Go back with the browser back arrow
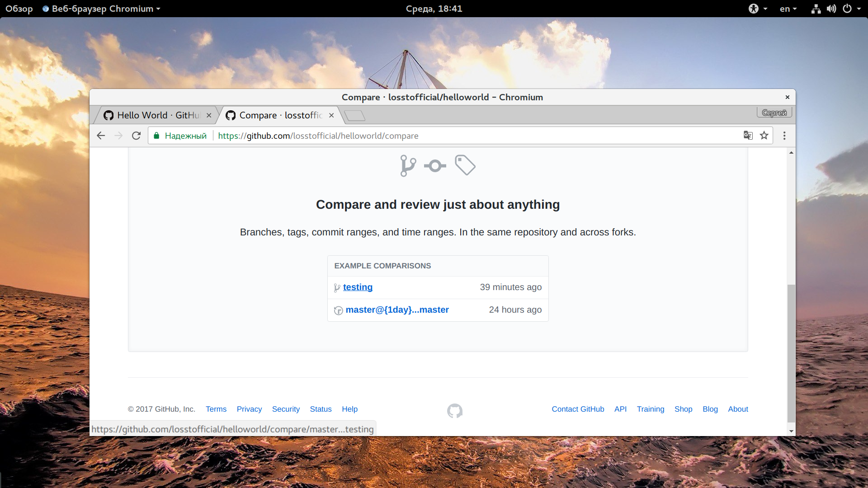The image size is (868, 488). (x=101, y=136)
